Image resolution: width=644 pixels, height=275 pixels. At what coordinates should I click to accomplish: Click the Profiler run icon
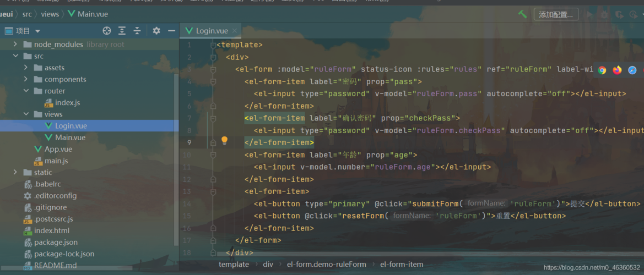pos(634,15)
